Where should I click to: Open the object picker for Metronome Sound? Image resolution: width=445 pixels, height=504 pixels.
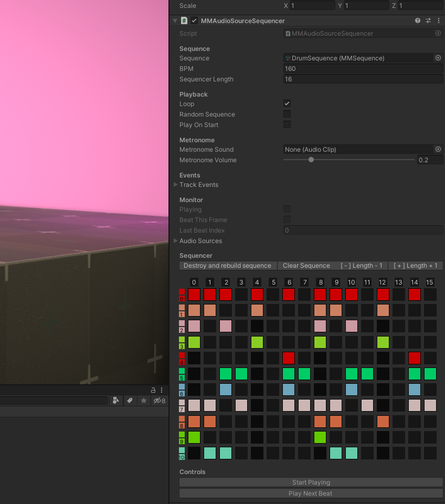pos(438,149)
